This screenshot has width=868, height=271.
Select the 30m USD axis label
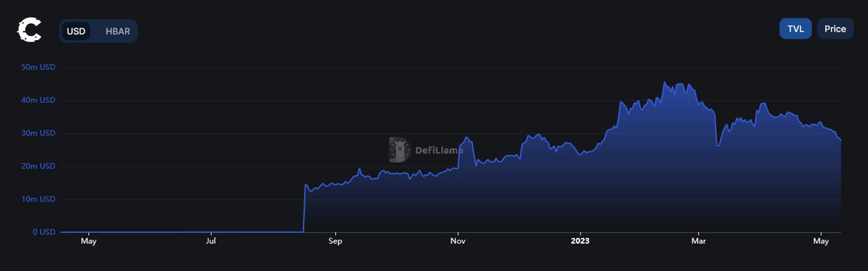tap(38, 133)
